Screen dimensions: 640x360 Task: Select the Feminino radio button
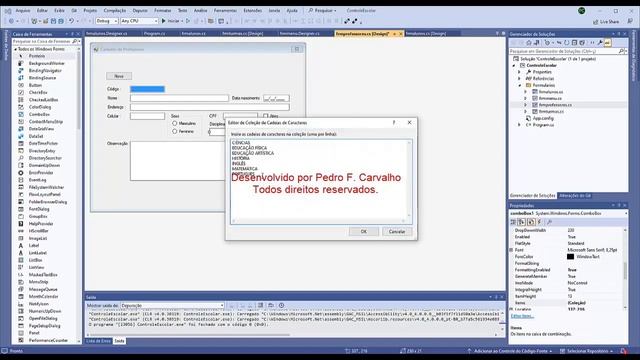[x=175, y=131]
